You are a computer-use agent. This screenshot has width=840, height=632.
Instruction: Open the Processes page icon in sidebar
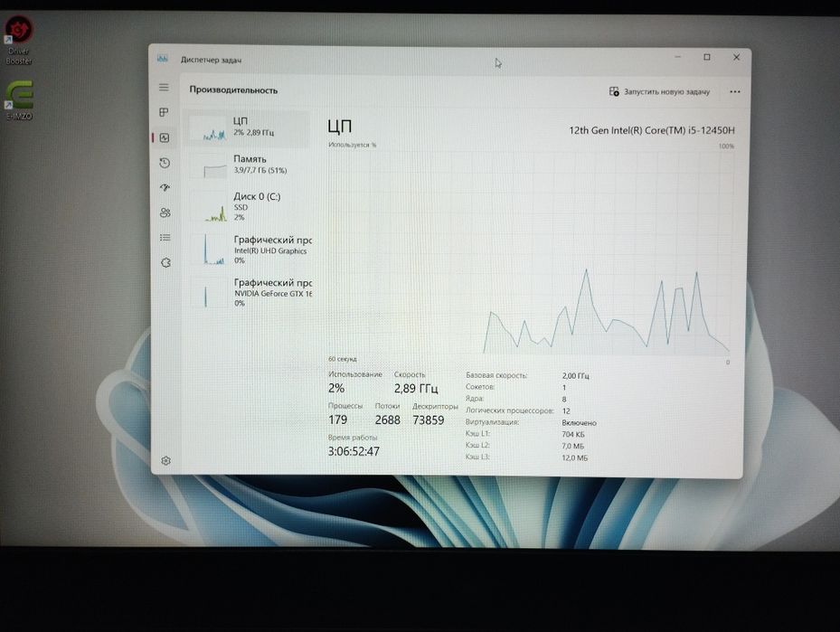point(164,112)
